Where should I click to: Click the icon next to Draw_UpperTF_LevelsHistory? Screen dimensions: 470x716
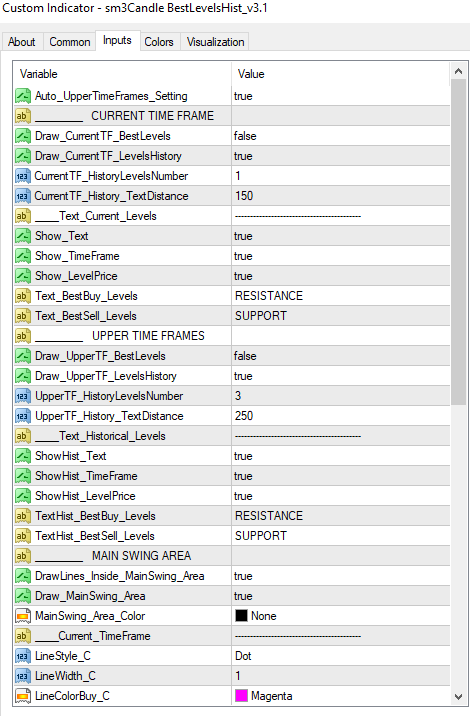point(22,376)
